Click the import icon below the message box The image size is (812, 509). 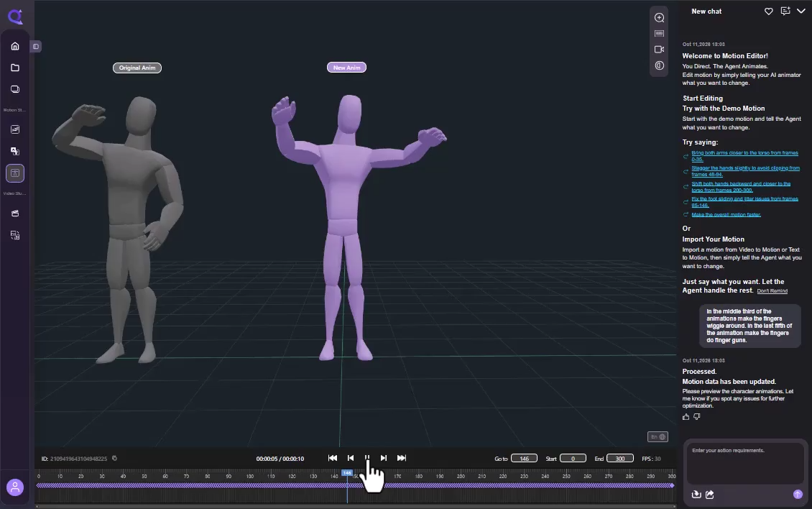pyautogui.click(x=696, y=495)
